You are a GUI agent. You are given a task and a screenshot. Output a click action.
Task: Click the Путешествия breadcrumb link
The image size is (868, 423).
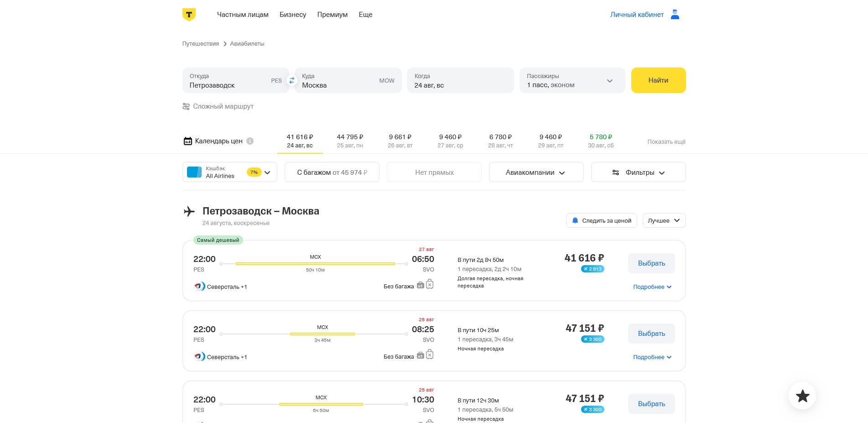(x=201, y=44)
